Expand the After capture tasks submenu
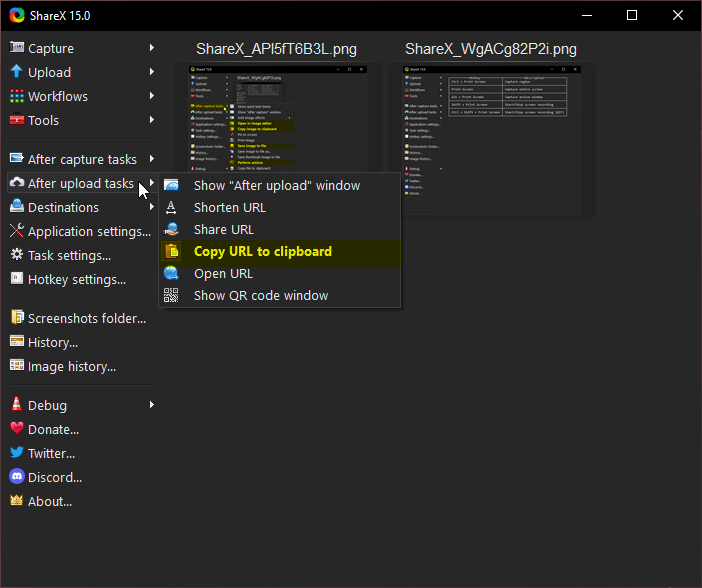This screenshot has width=702, height=588. [82, 159]
